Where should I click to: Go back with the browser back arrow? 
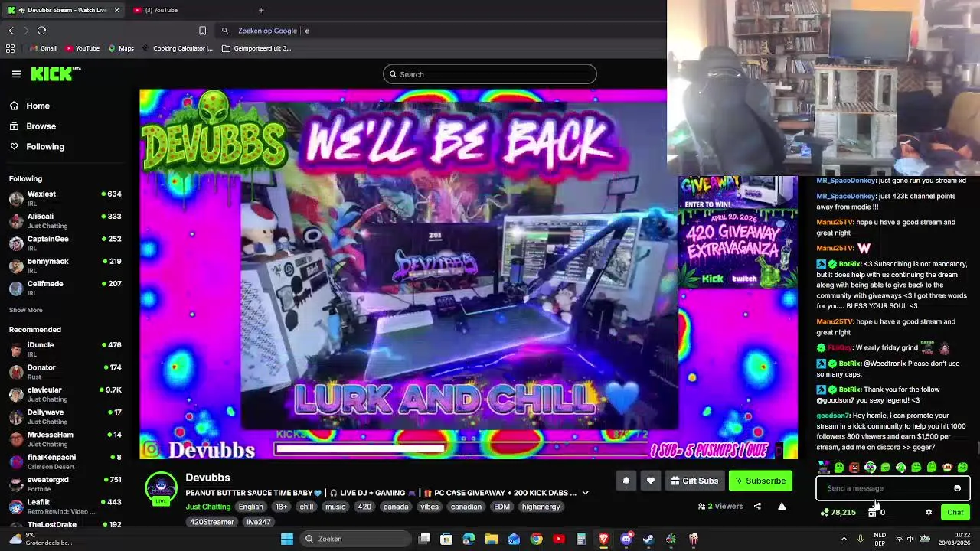(x=11, y=31)
